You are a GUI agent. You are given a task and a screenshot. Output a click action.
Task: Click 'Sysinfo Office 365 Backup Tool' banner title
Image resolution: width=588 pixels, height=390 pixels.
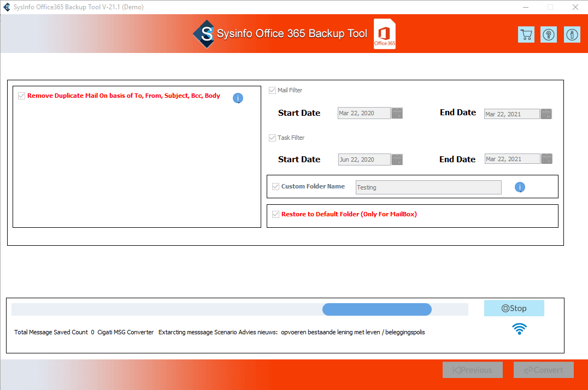click(292, 34)
